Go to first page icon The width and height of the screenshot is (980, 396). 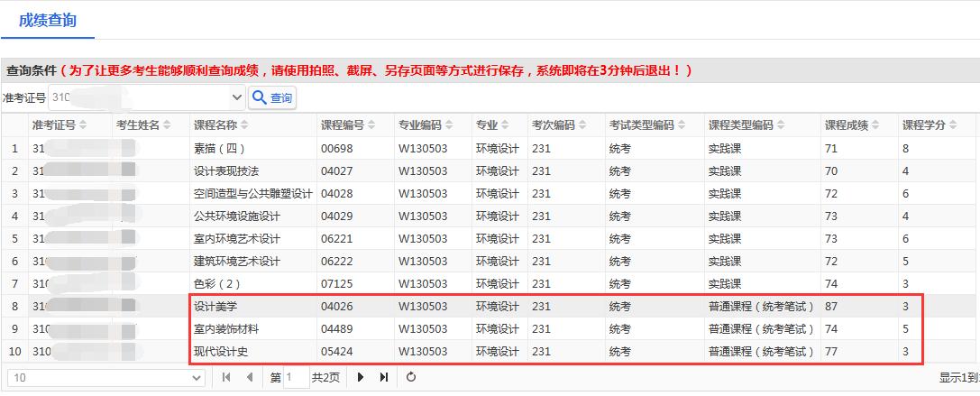pos(226,377)
